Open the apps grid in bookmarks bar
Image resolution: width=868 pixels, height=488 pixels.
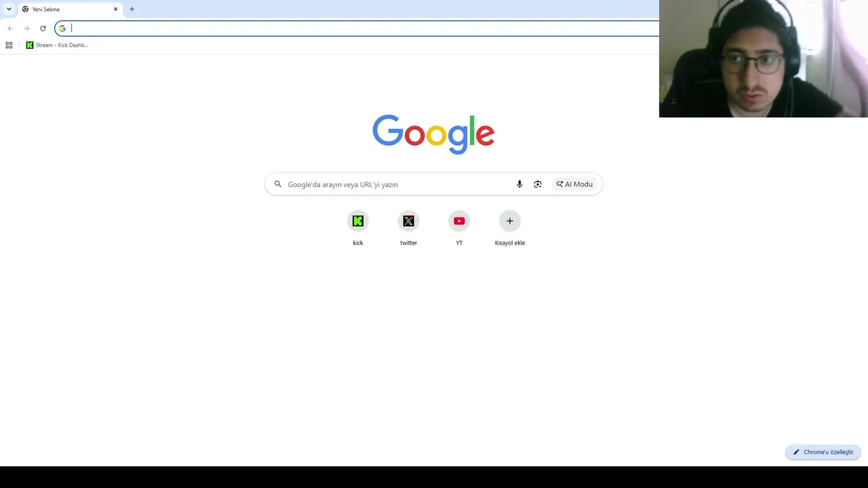[9, 45]
